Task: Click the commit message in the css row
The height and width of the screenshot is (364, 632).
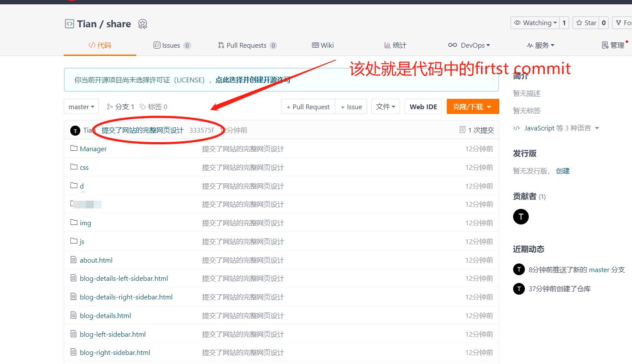Action: [243, 167]
